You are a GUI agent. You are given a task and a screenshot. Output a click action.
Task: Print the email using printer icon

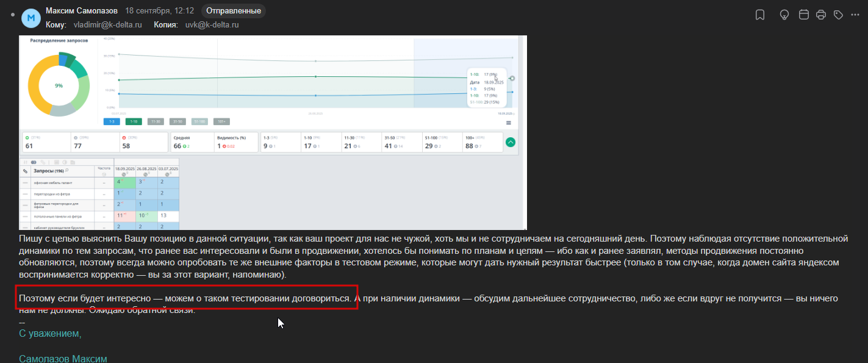[821, 15]
